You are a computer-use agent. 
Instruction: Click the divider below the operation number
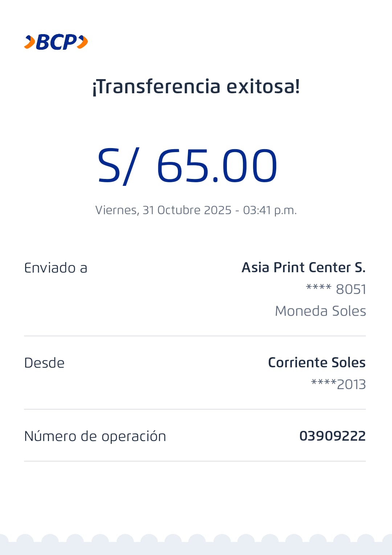(x=195, y=461)
